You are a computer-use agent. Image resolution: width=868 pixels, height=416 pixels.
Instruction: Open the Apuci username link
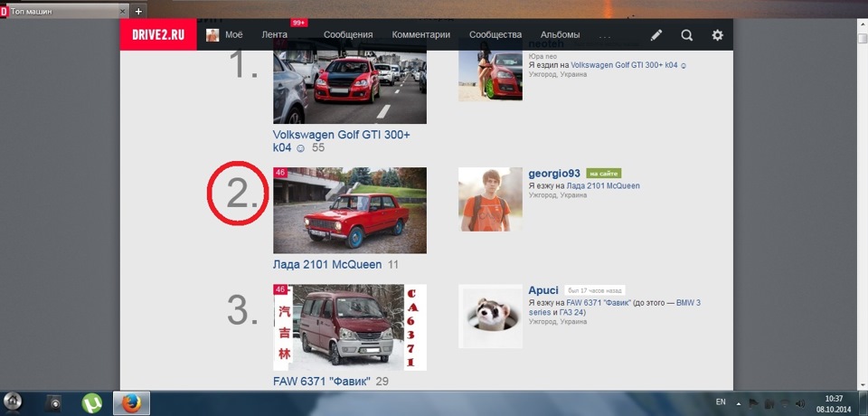click(543, 290)
